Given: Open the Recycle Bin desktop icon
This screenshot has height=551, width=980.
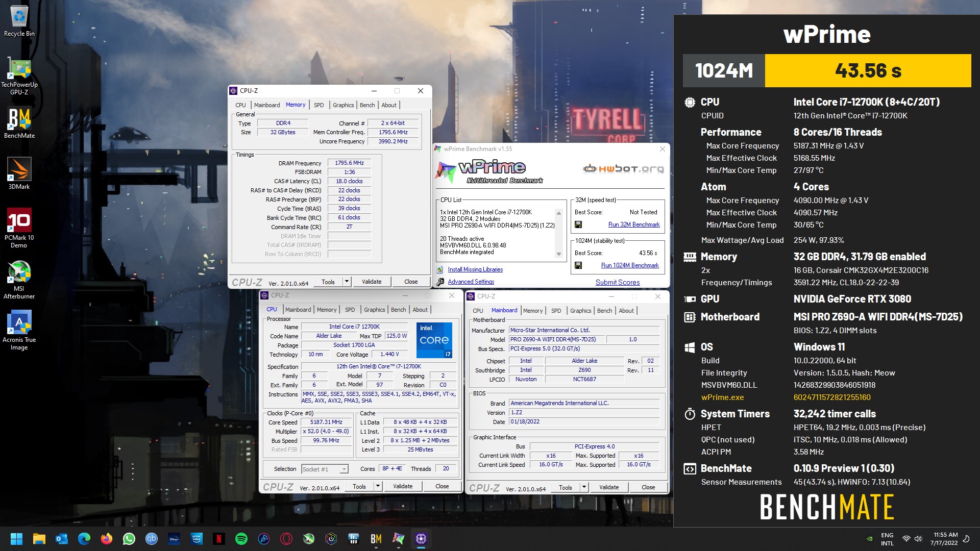Looking at the screenshot, I should click(19, 20).
